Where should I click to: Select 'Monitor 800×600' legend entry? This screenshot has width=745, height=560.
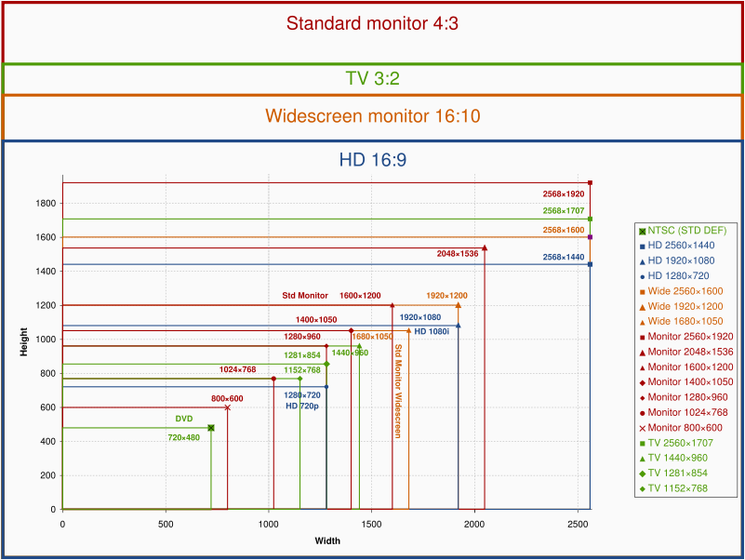(681, 427)
